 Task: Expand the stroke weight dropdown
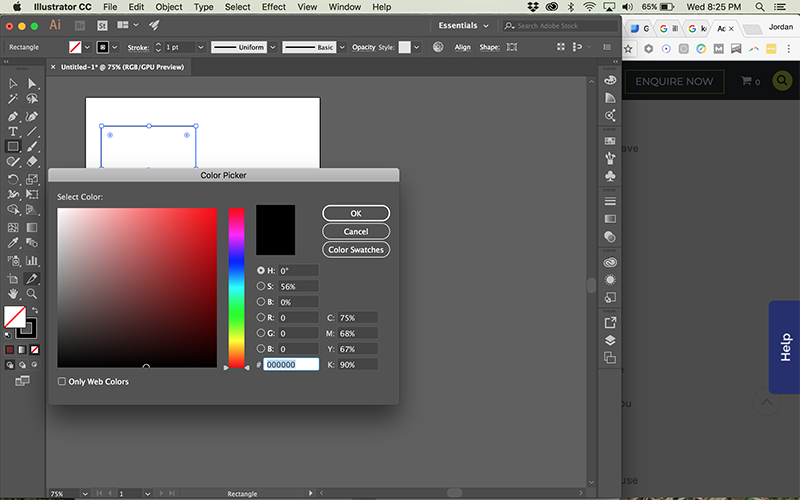201,47
